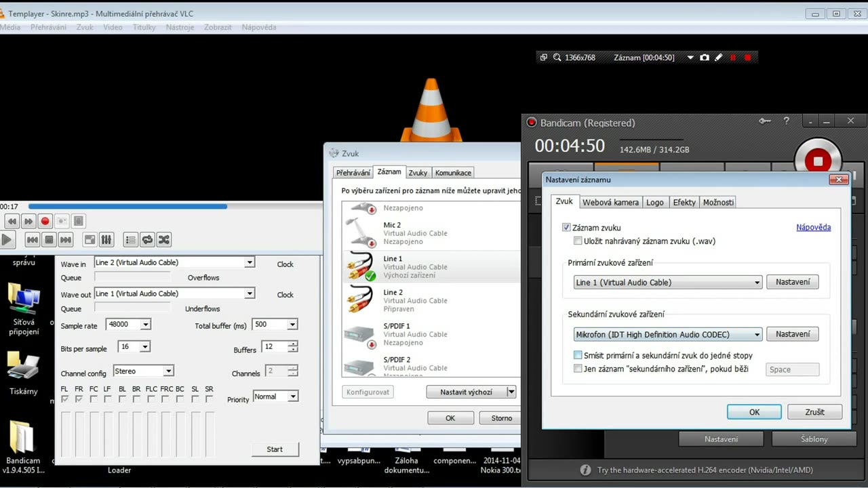Click the magnifier icon next to 1366x768
The height and width of the screenshot is (488, 868).
[557, 58]
